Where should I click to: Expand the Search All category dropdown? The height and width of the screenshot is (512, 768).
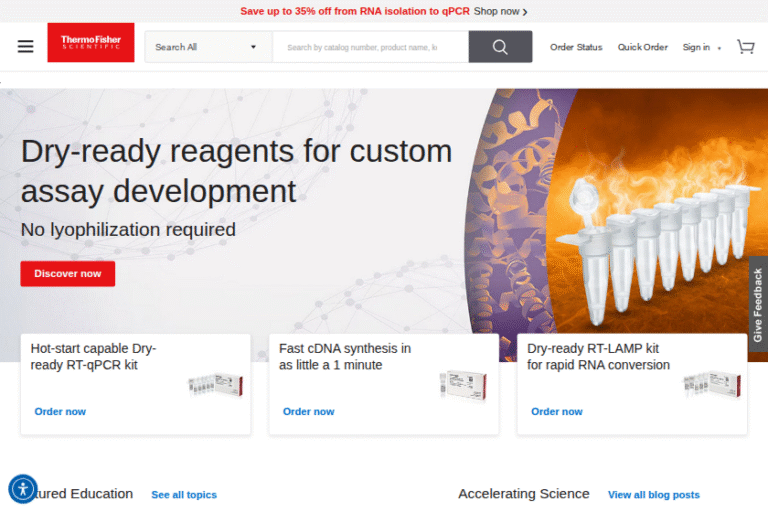click(207, 47)
